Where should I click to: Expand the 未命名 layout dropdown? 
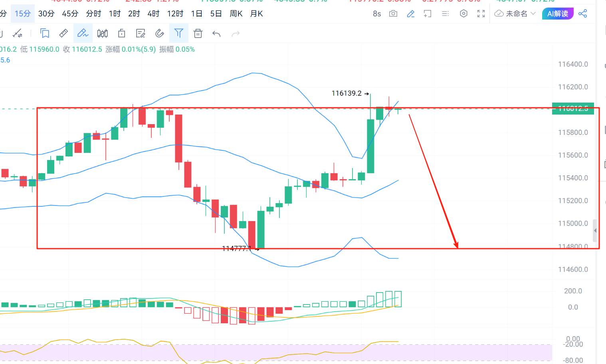click(x=521, y=14)
